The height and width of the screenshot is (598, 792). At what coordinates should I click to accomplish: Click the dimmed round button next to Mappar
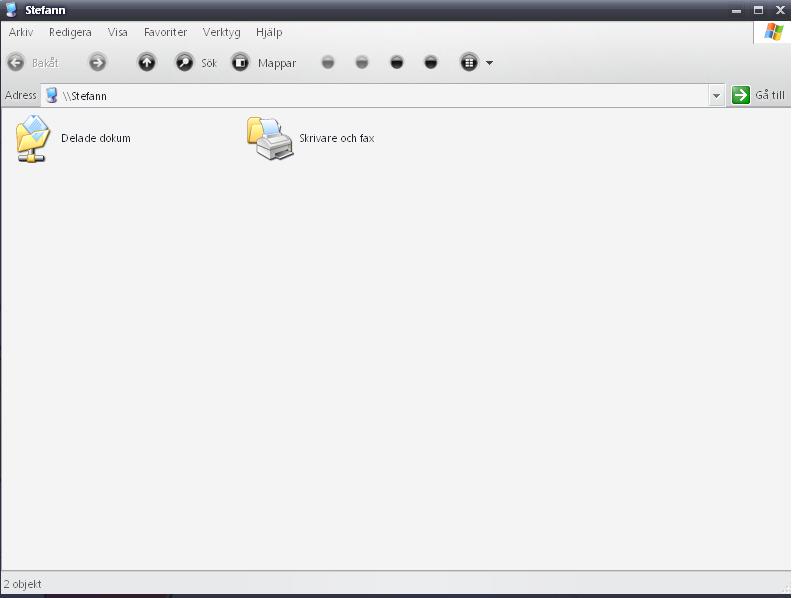[x=328, y=63]
